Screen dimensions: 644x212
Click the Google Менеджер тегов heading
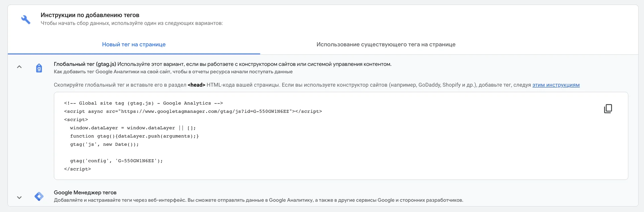[85, 193]
